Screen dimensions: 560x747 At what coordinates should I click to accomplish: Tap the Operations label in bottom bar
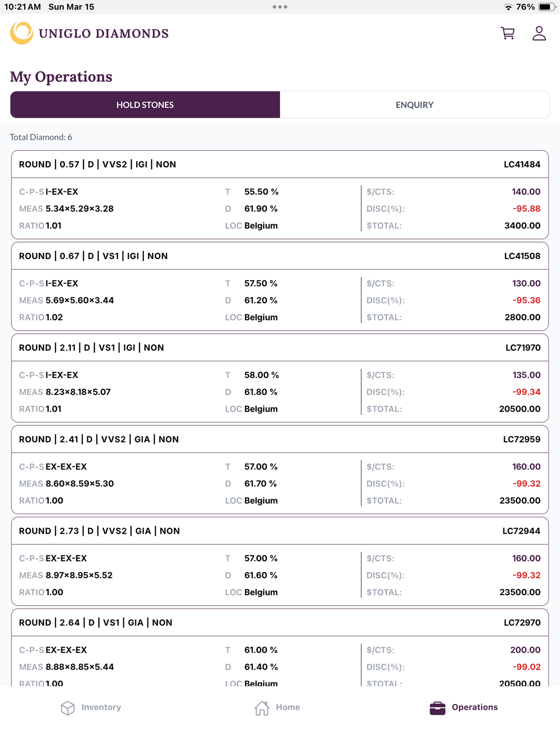475,707
